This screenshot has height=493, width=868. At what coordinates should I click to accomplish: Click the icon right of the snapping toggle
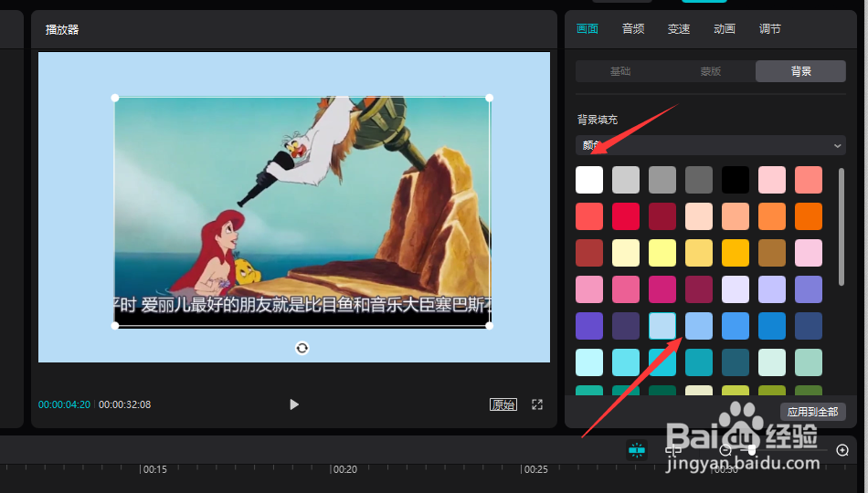673,450
